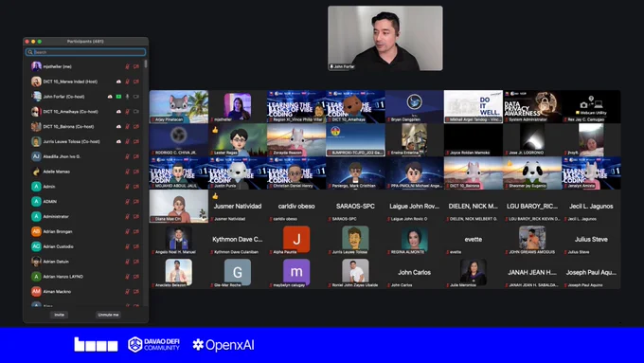Image resolution: width=644 pixels, height=363 pixels.
Task: Click Lester Ragas avatar video tile
Action: tap(238, 140)
